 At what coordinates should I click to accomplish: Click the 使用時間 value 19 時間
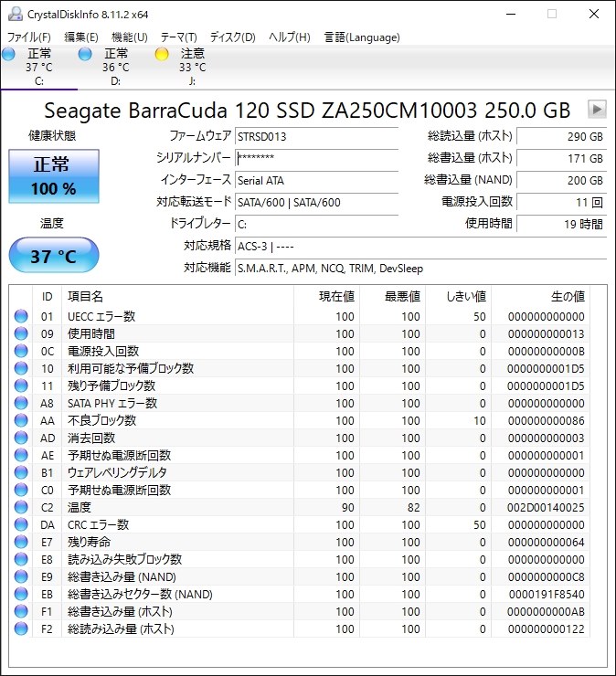click(562, 224)
